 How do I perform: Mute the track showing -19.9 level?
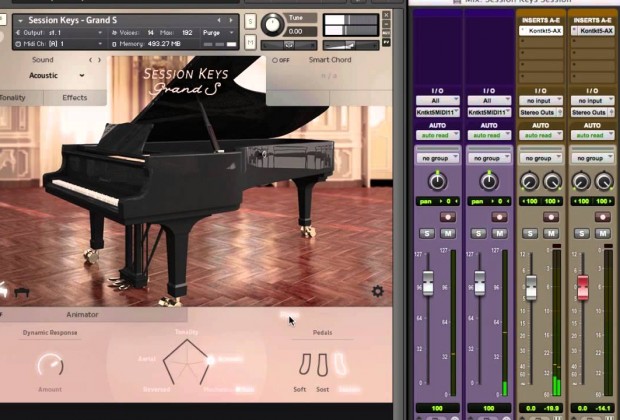tap(551, 233)
